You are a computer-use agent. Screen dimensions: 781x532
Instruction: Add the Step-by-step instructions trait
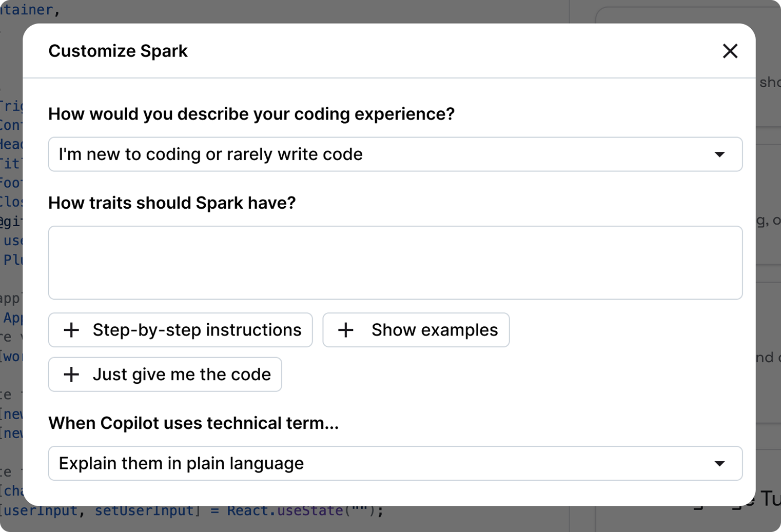click(181, 330)
